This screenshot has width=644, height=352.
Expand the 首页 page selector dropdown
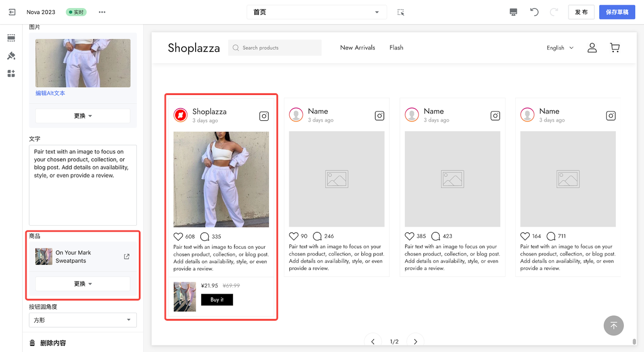point(316,12)
